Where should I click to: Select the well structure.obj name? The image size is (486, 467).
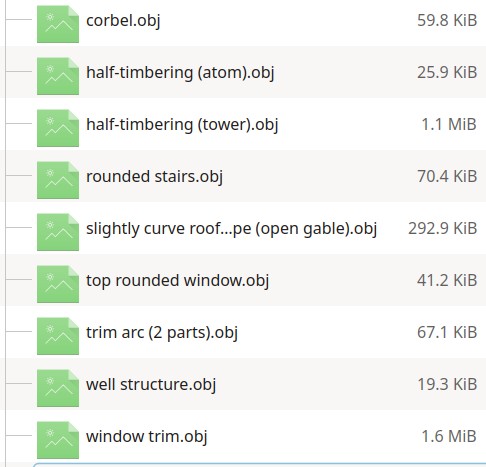tap(151, 385)
